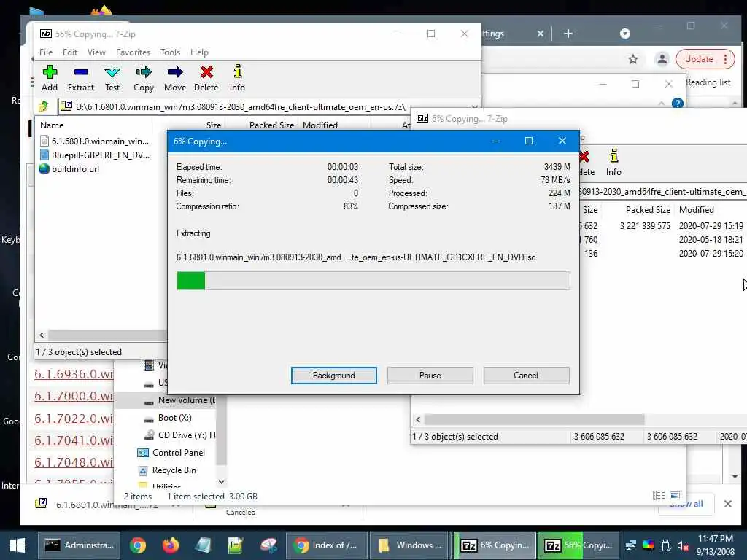Click the Test toolbar icon in 7-Zip
This screenshot has height=560, width=747.
tap(112, 78)
